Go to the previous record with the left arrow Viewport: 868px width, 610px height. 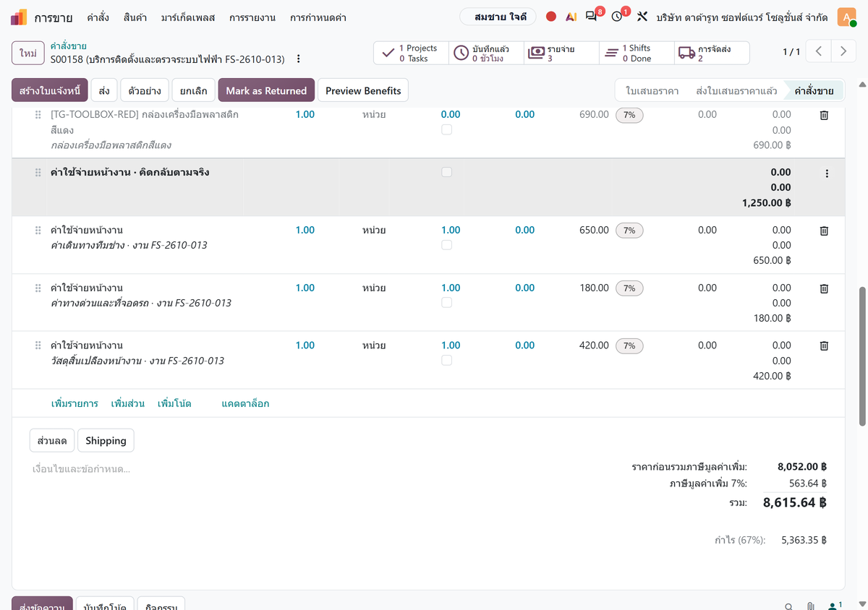click(818, 51)
